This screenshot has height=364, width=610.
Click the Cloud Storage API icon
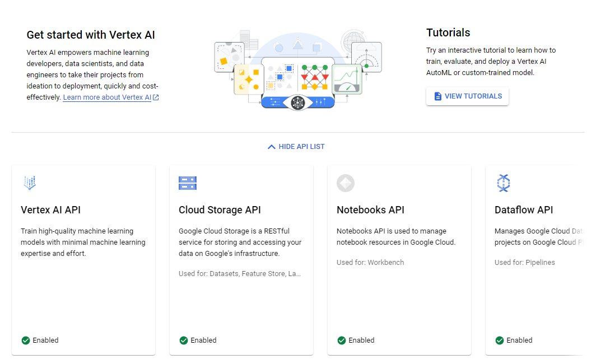click(x=188, y=183)
